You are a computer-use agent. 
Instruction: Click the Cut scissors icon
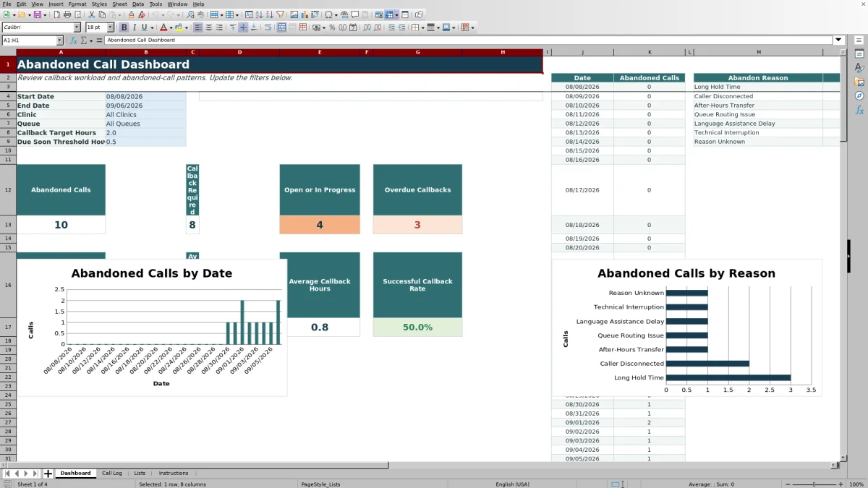coord(91,14)
